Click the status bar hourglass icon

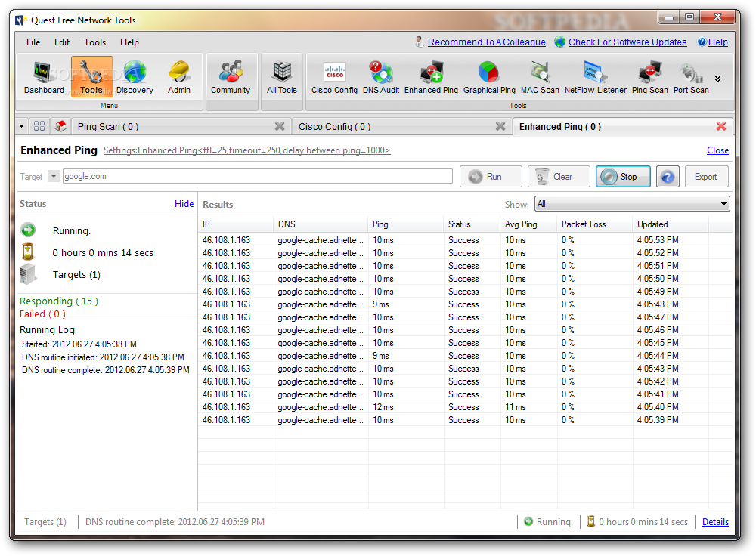pyautogui.click(x=590, y=521)
